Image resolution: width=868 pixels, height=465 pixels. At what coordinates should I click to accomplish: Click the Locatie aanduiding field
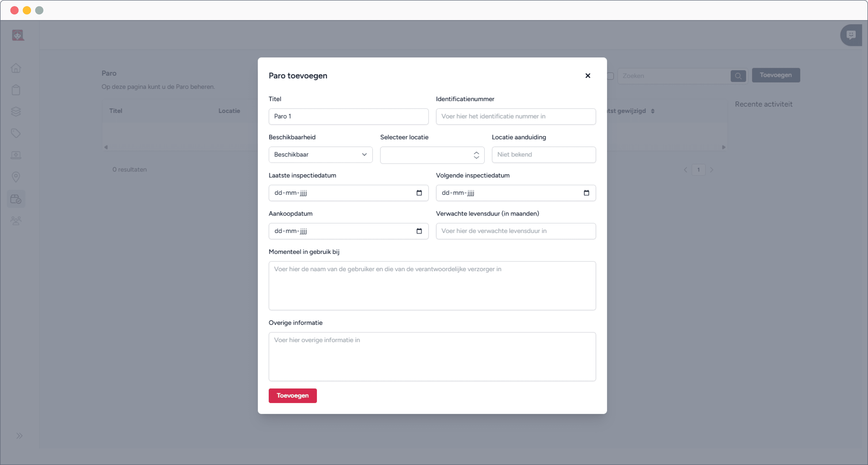[x=543, y=155]
